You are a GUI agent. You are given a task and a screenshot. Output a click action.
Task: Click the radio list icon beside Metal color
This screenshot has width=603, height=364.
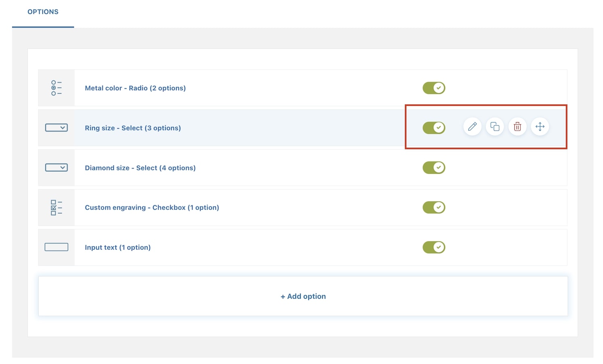56,88
